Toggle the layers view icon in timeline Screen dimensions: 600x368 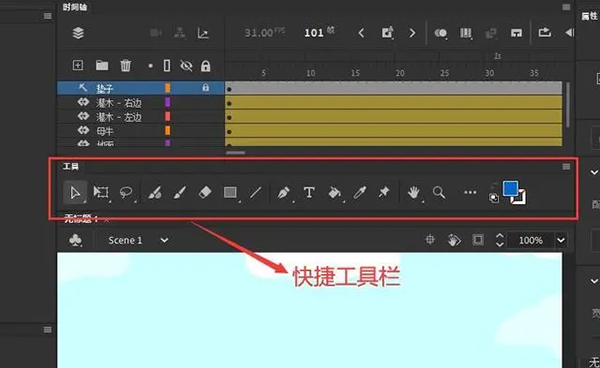(x=78, y=33)
